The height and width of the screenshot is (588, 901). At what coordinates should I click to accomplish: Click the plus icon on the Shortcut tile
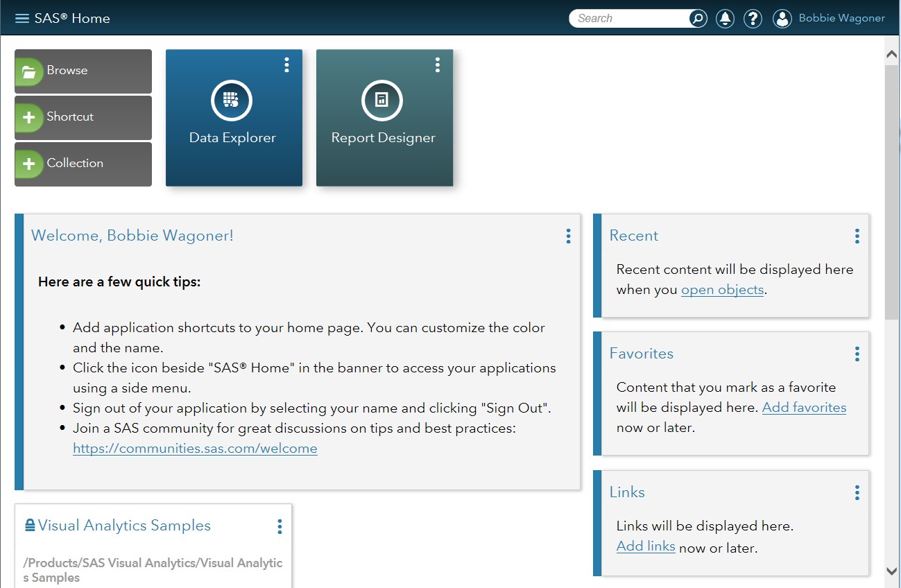(x=29, y=117)
